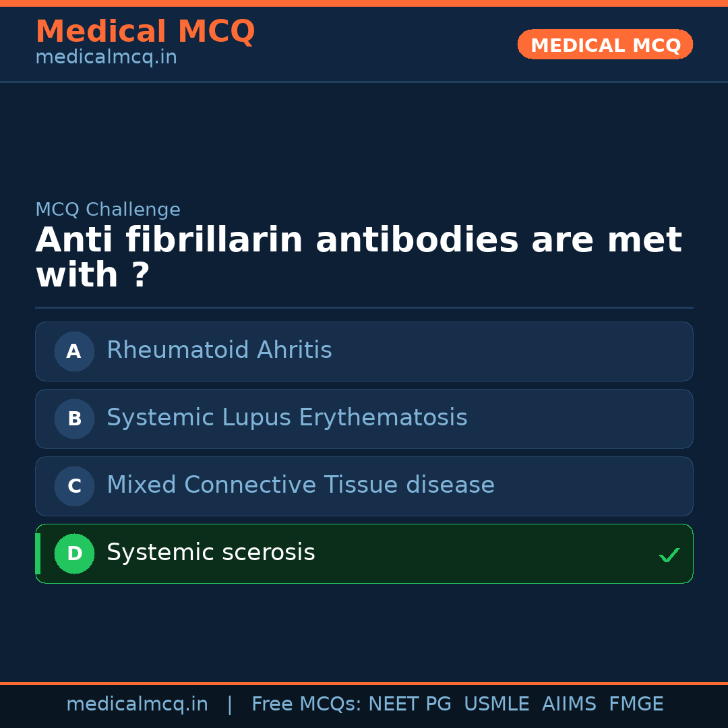Click the green accent bar on option D
Viewport: 728px width, 728px height.
pos(38,553)
